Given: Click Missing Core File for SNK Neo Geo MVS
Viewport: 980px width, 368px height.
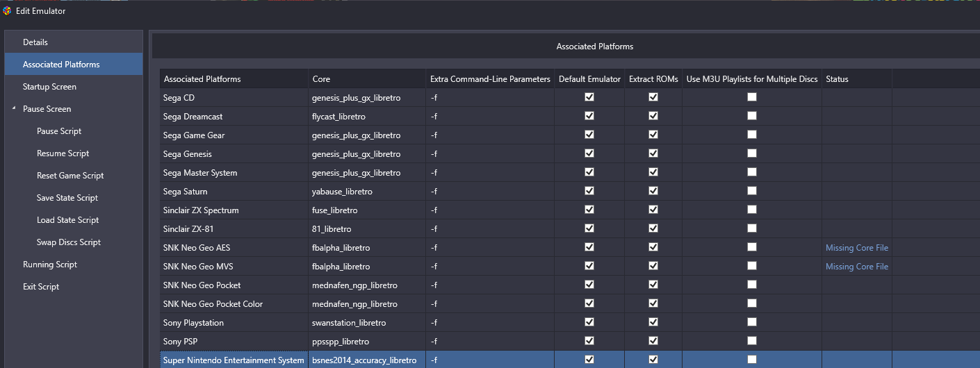Looking at the screenshot, I should [x=857, y=267].
